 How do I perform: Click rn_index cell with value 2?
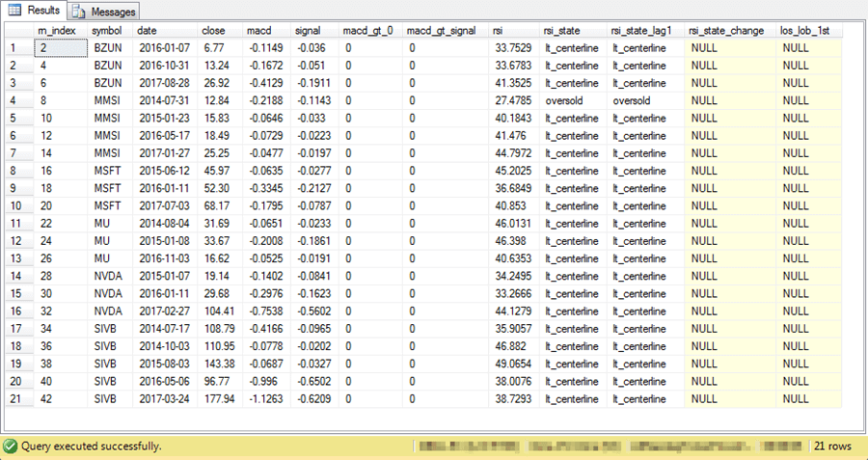pyautogui.click(x=61, y=48)
